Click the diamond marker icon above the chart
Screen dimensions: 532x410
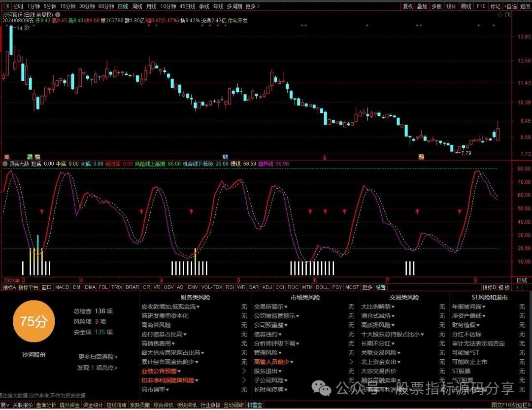pos(500,15)
